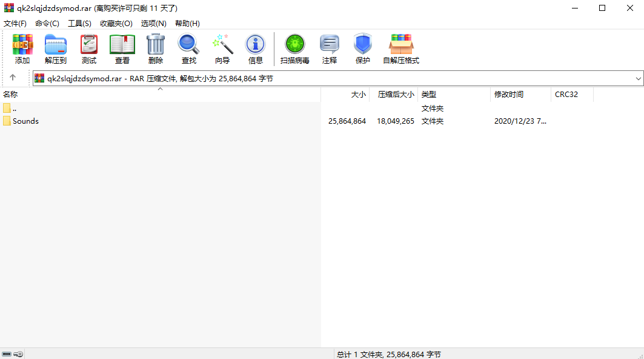Open the Help (帮助) menu
Screen dimensions: 644x359
[187, 24]
